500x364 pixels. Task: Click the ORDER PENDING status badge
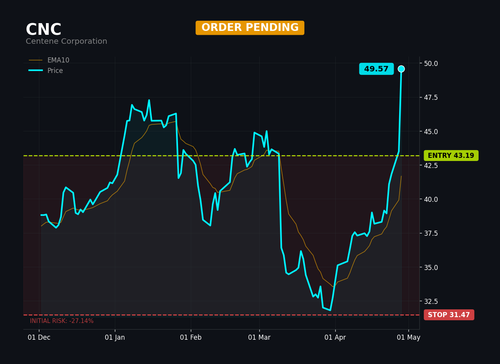[x=250, y=27]
